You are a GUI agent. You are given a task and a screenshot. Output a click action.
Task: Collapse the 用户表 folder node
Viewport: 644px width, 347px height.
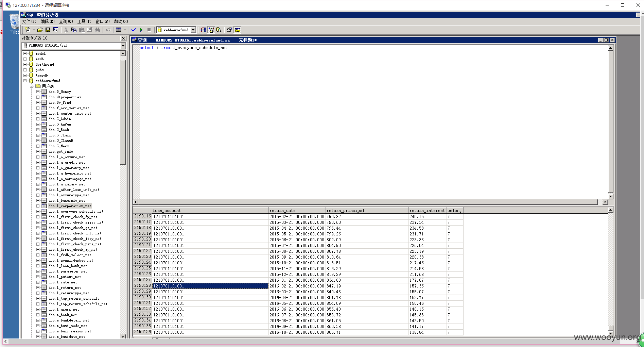pos(32,86)
